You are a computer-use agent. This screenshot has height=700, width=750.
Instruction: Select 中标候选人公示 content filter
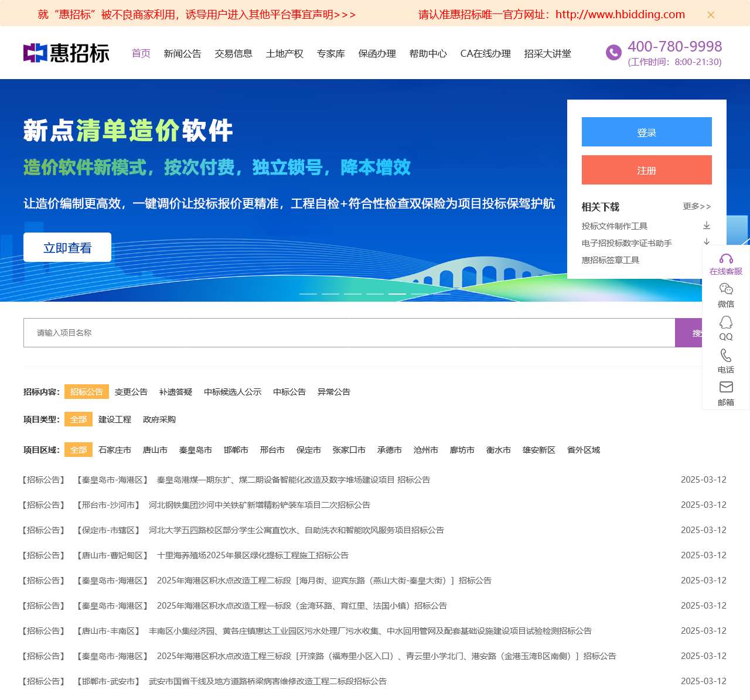coord(233,392)
